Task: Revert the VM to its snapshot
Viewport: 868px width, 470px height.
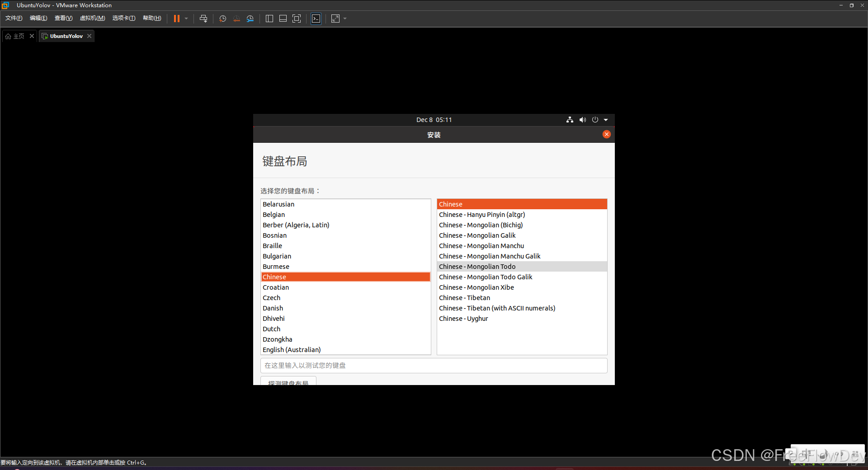Action: click(x=236, y=19)
